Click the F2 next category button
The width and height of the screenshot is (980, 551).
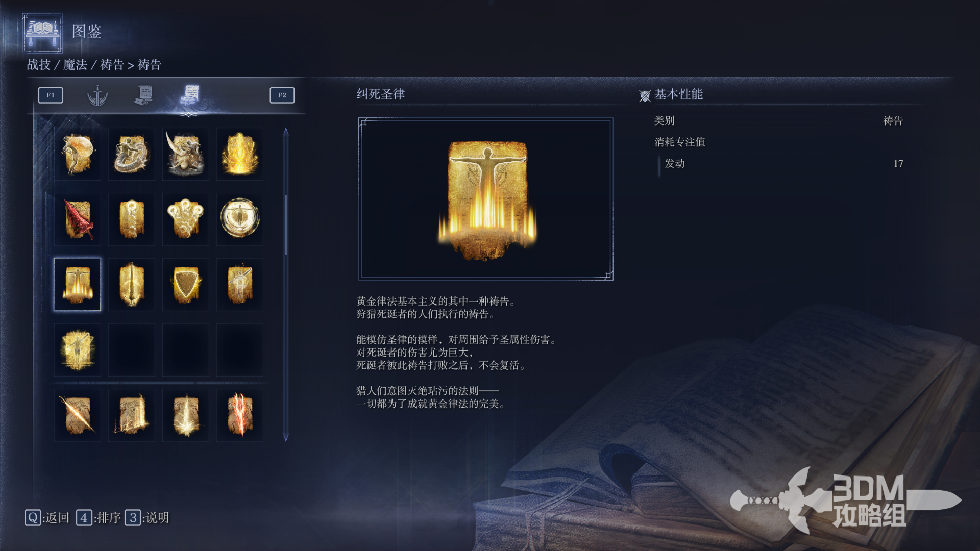click(282, 95)
